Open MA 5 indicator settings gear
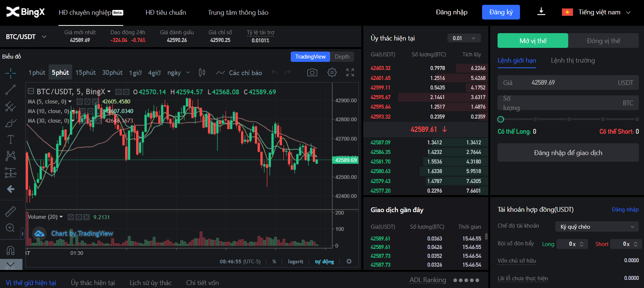 coord(87,102)
